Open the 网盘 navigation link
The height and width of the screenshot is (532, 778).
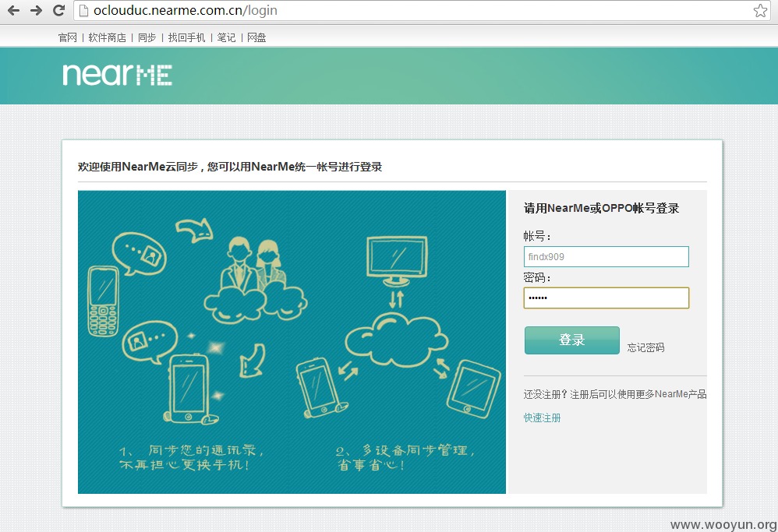(x=256, y=37)
